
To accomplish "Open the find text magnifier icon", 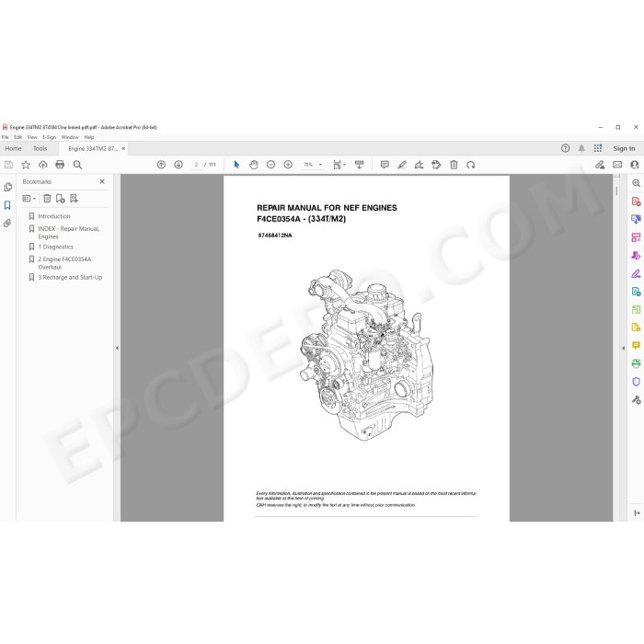I will 77,165.
